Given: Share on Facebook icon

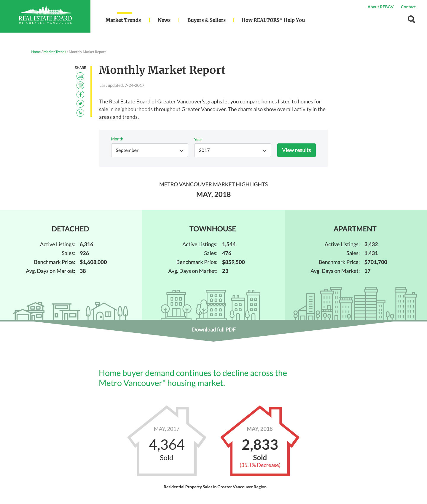Looking at the screenshot, I should [80, 95].
